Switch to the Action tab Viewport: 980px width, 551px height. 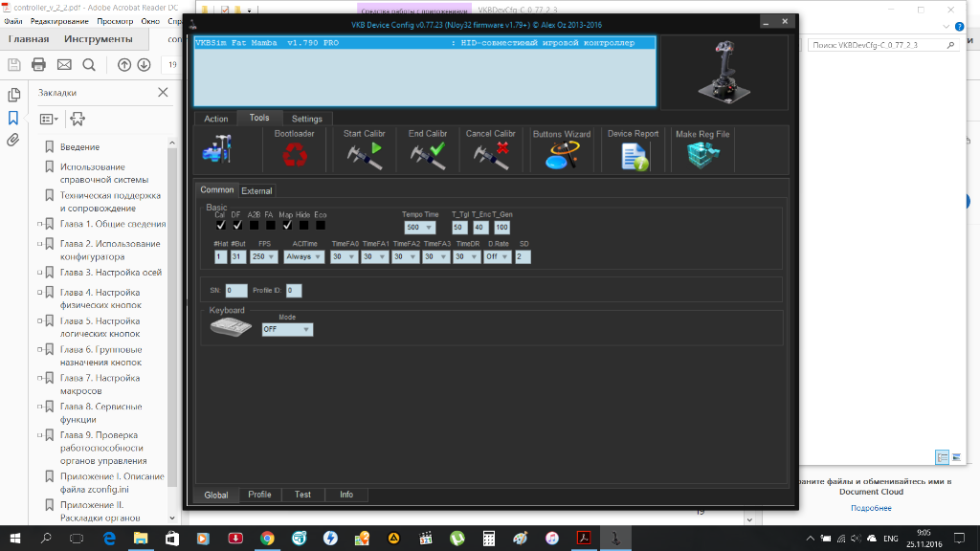216,119
